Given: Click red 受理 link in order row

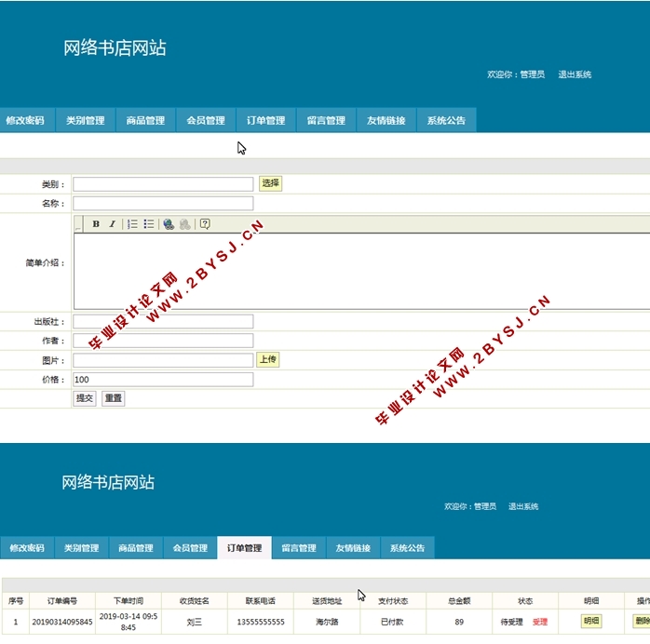Looking at the screenshot, I should (x=540, y=622).
